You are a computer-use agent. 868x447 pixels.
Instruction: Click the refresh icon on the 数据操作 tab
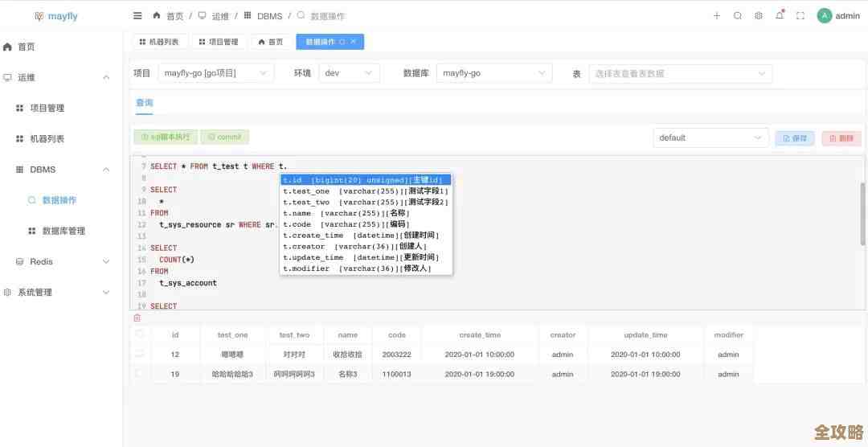click(342, 42)
